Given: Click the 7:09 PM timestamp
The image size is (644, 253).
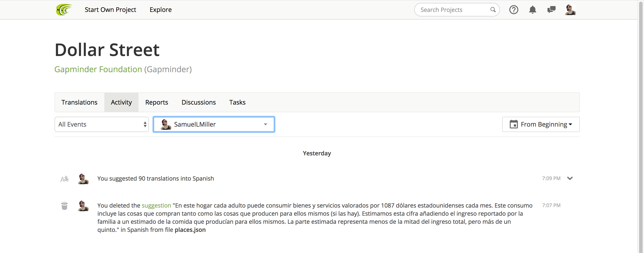Looking at the screenshot, I should point(551,178).
